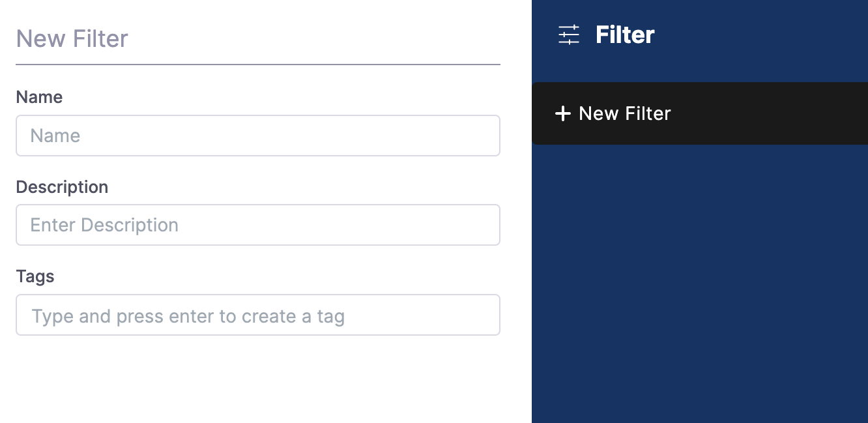Click the dark highlighted New Filter row background
The width and height of the screenshot is (868, 423).
coord(769,114)
